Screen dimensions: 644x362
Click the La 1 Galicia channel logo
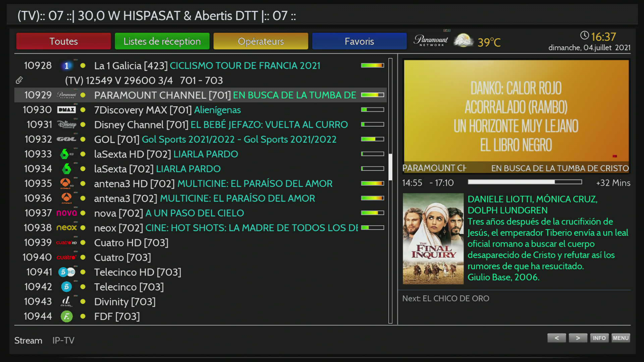coord(66,66)
